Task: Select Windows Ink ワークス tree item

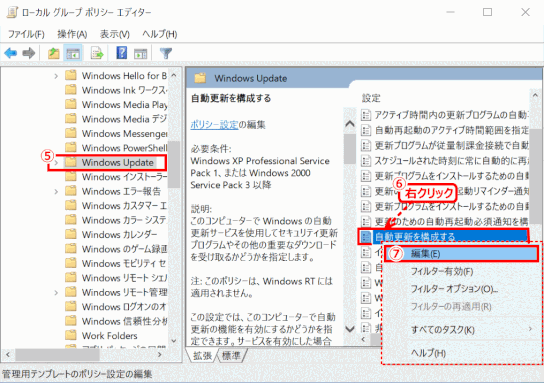Action: (x=124, y=90)
